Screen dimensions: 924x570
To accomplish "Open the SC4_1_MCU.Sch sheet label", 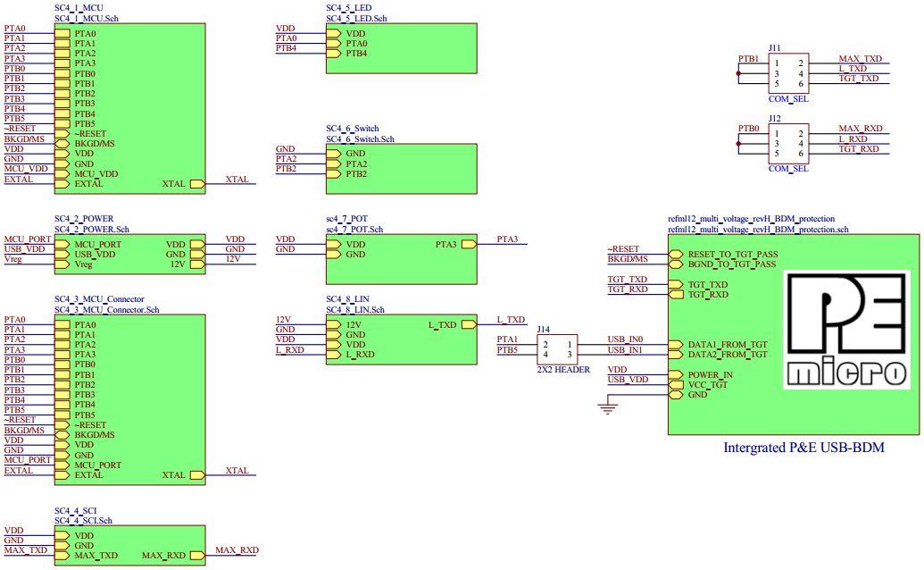I will (x=87, y=18).
